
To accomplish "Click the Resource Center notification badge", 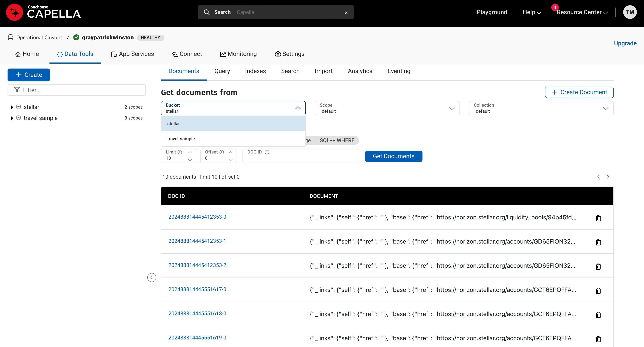I will pyautogui.click(x=555, y=7).
